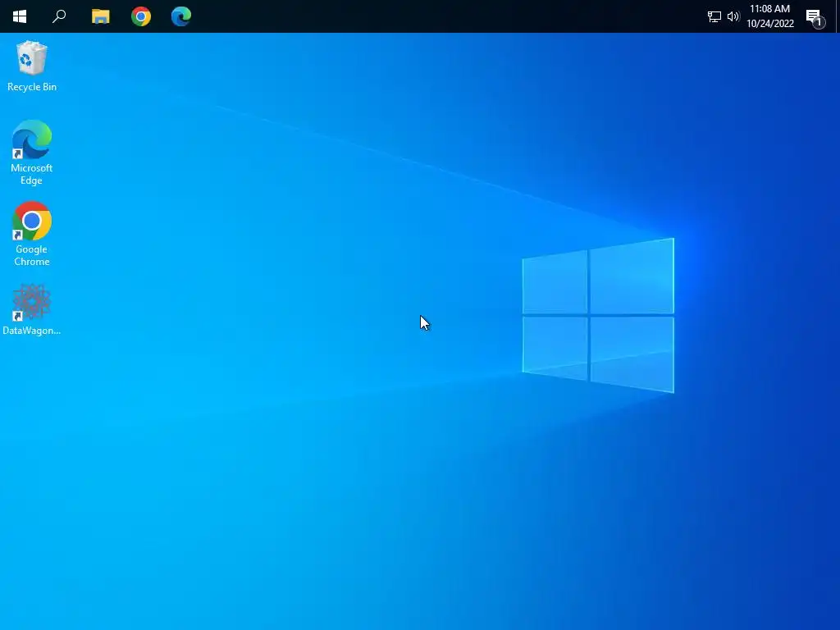The image size is (840, 630).
Task: Open the notification action center icon
Action: (x=815, y=18)
